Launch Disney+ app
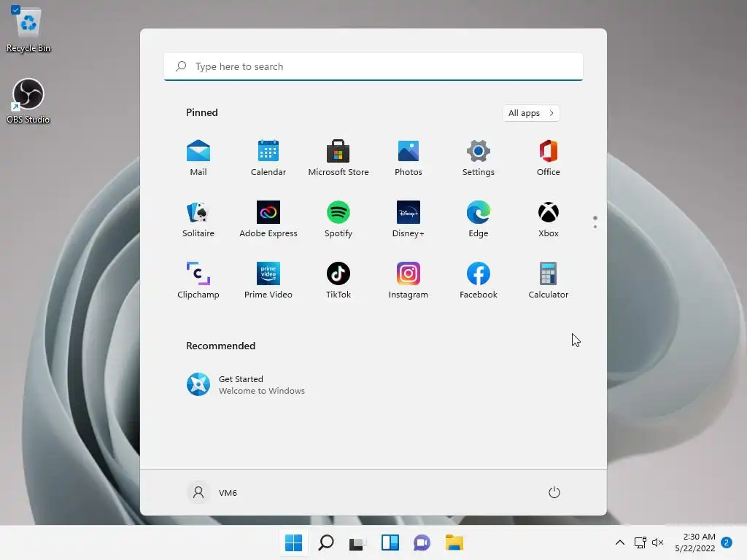Image resolution: width=747 pixels, height=560 pixels. click(409, 219)
